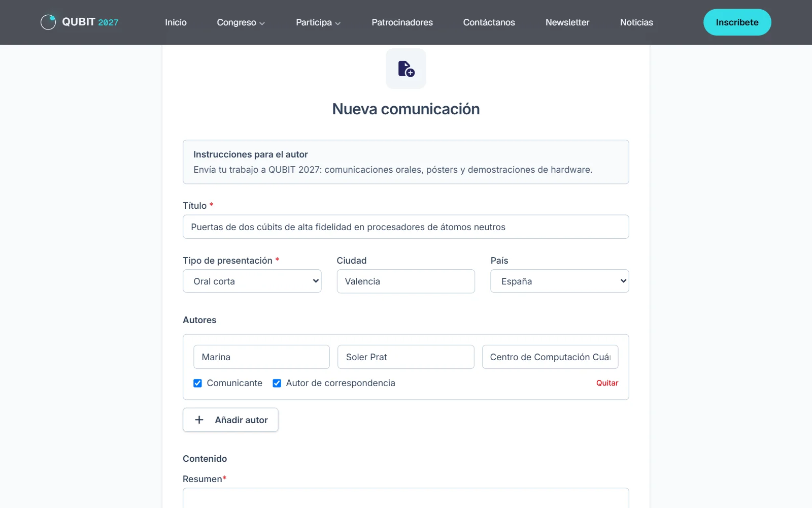Expand the Participa menu
This screenshot has width=812, height=508.
318,22
